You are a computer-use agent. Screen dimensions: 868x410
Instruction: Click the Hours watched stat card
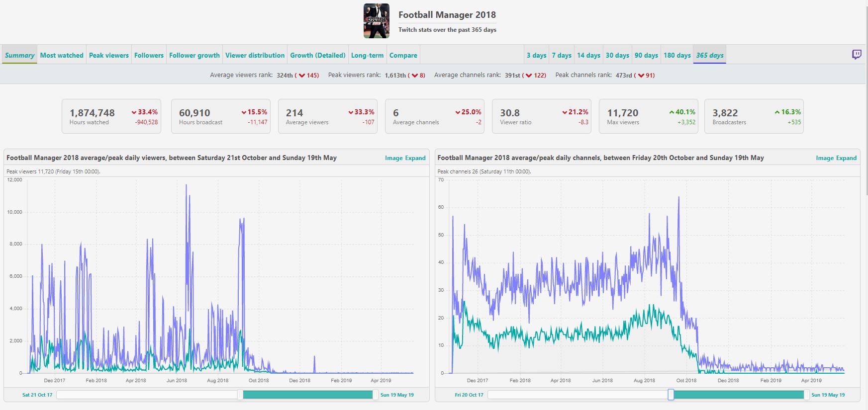point(111,116)
